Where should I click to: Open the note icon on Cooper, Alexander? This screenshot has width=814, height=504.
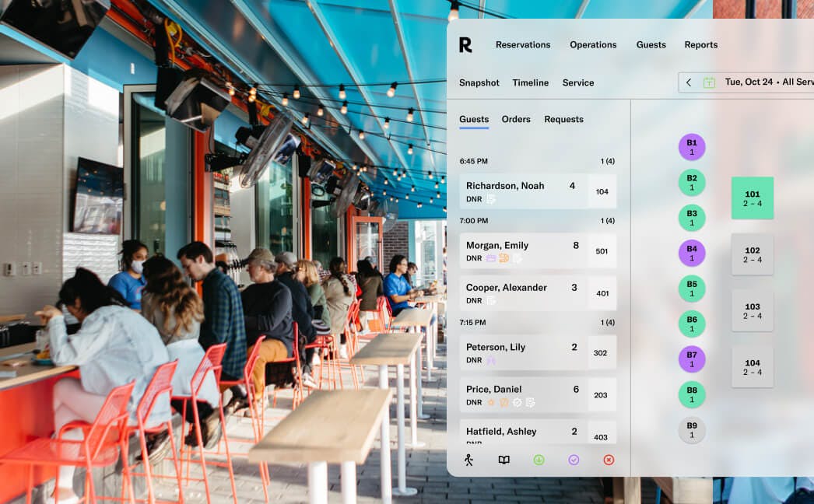coord(490,300)
